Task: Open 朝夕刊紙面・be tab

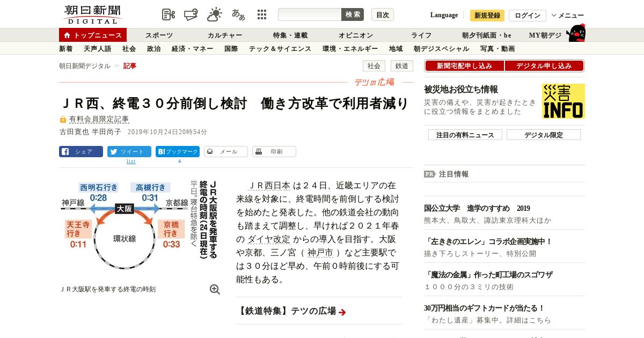Action: [487, 35]
